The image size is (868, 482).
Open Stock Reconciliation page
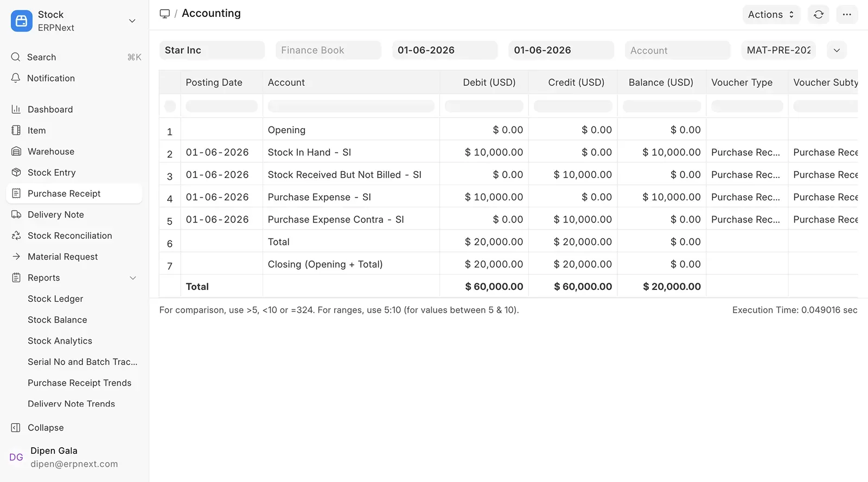pos(69,236)
